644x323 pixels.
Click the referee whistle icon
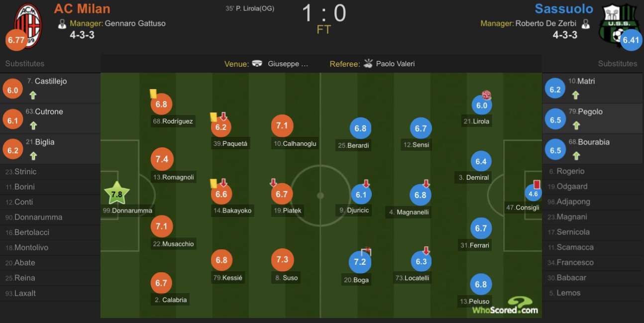[x=368, y=64]
